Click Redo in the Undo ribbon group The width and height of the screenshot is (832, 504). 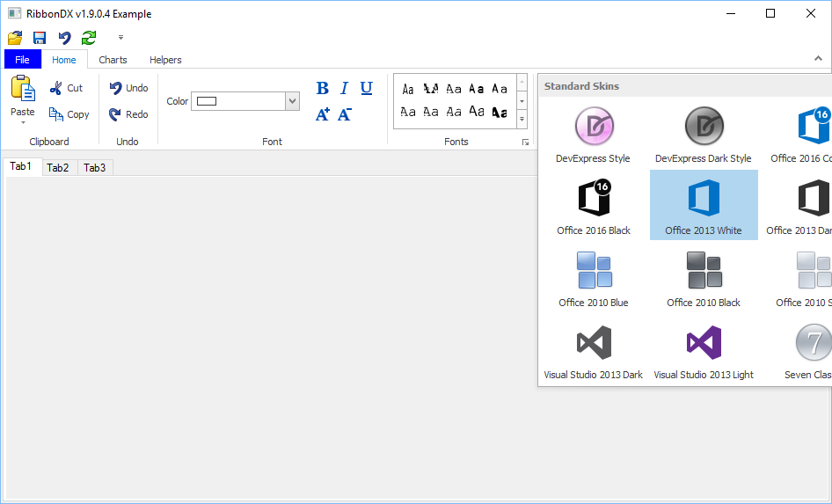click(x=128, y=114)
